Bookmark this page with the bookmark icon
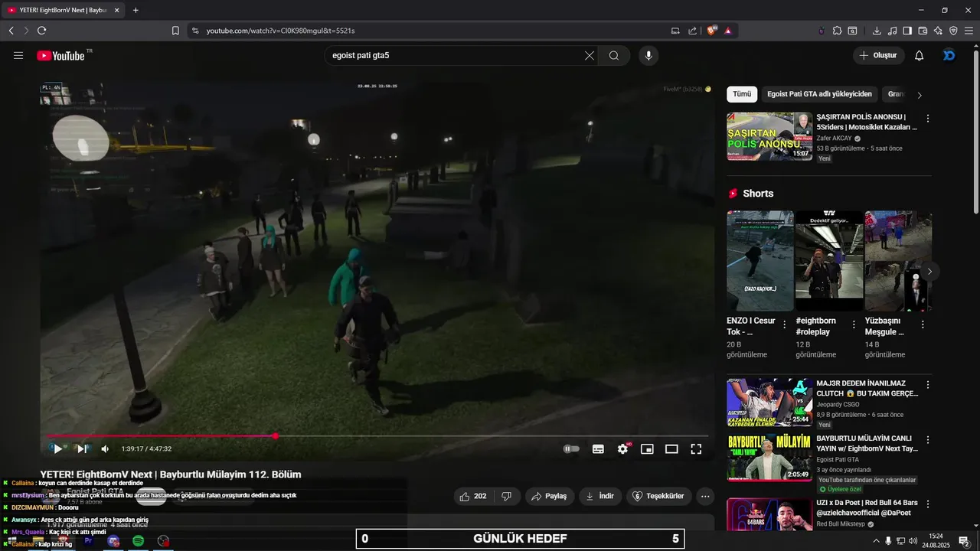Viewport: 980px width, 551px height. point(175,31)
